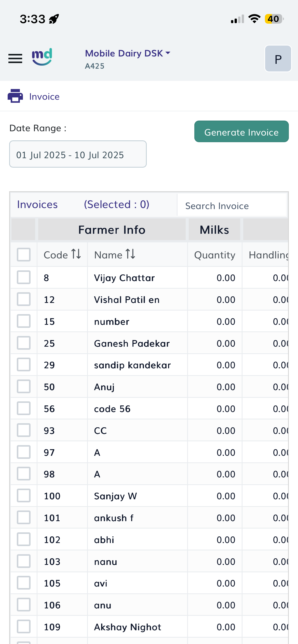Screen dimensions: 298x644
Task: Sort table by Name column arrows
Action: click(130, 254)
